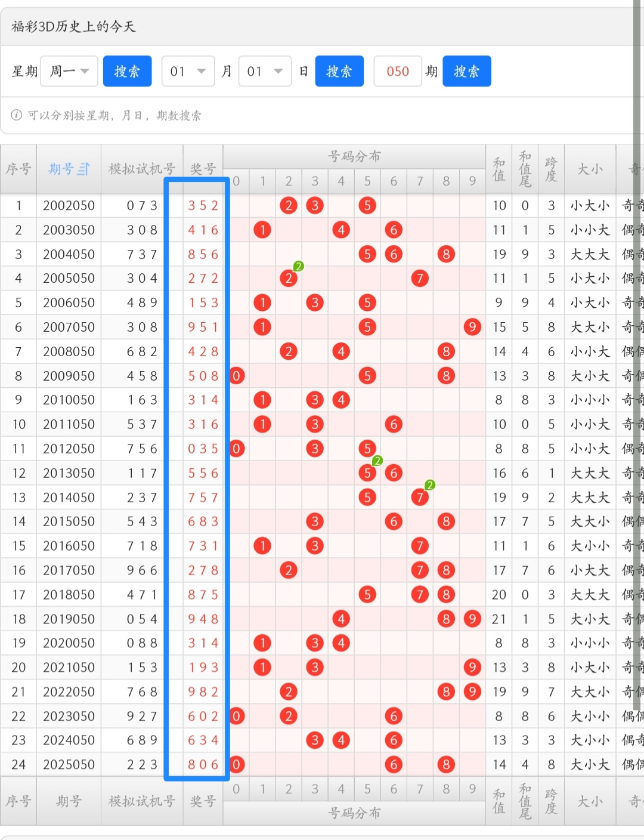This screenshot has height=840, width=644.
Task: Click red ball 8 in row 2025050
Action: click(446, 764)
